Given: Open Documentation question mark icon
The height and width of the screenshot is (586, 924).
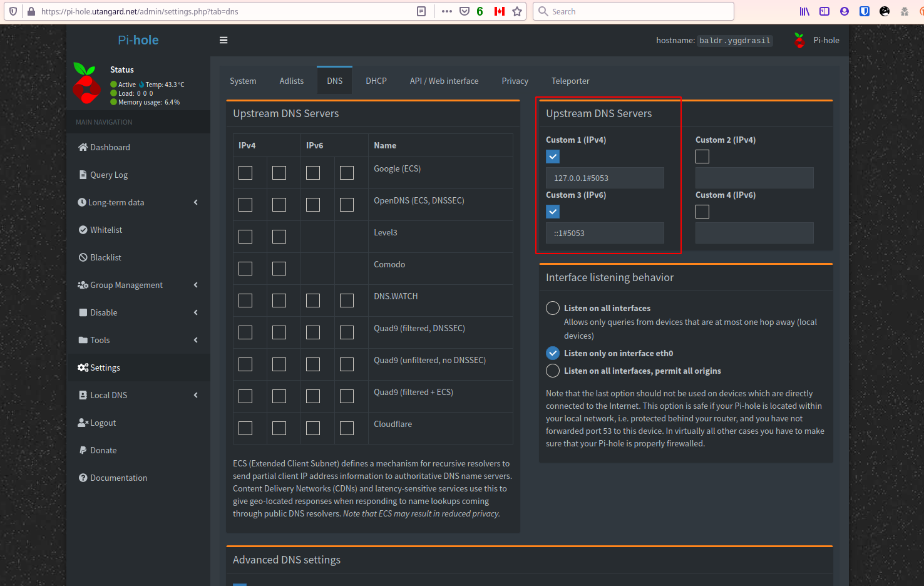Looking at the screenshot, I should click(x=83, y=478).
